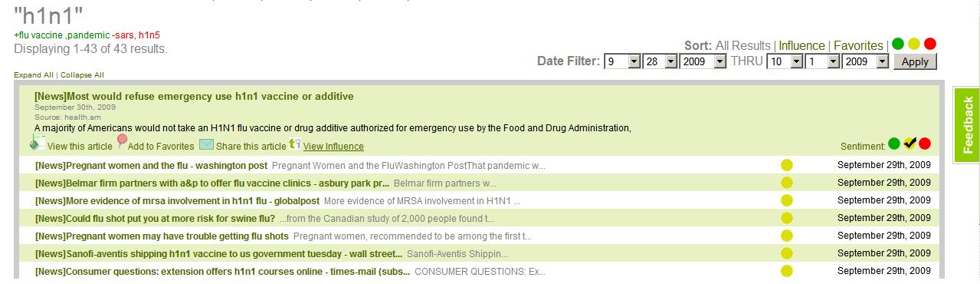This screenshot has height=284, width=980.
Task: Open start month dropdown showing 9
Action: pos(622,61)
